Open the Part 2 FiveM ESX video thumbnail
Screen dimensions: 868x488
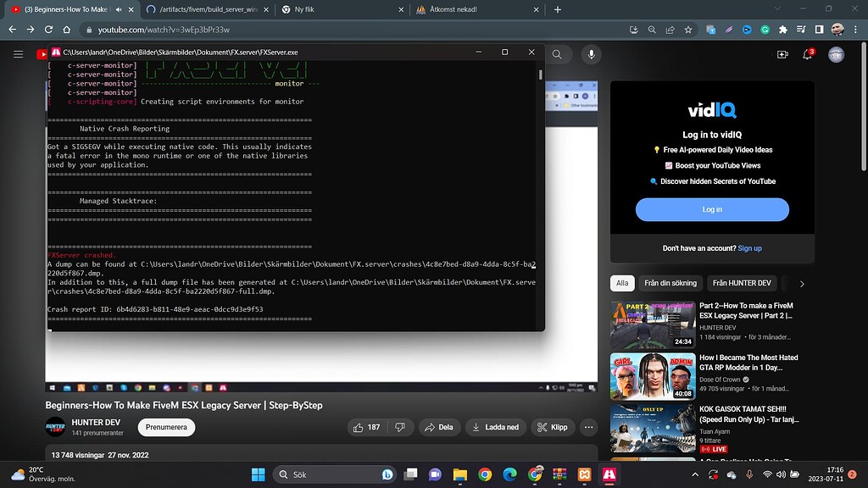point(653,323)
